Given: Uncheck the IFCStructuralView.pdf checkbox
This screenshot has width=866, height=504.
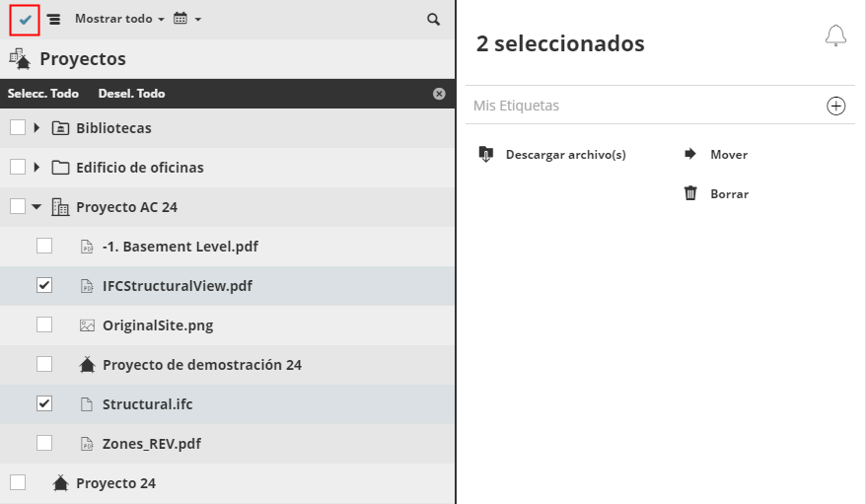Looking at the screenshot, I should coord(44,285).
